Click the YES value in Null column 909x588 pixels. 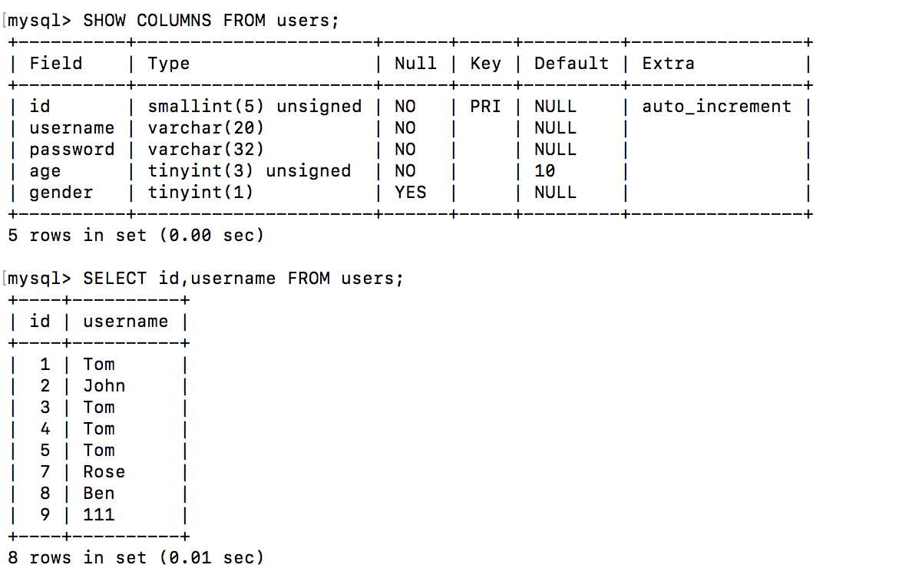(410, 193)
